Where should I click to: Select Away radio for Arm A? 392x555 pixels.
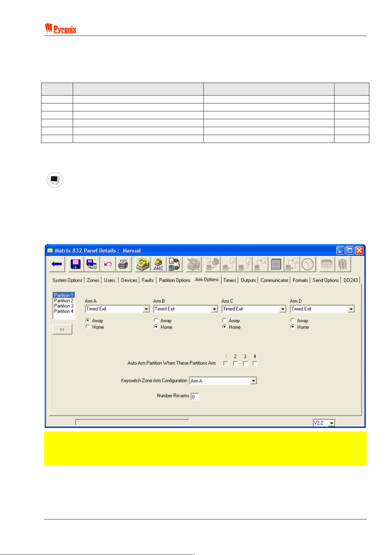pyautogui.click(x=88, y=320)
